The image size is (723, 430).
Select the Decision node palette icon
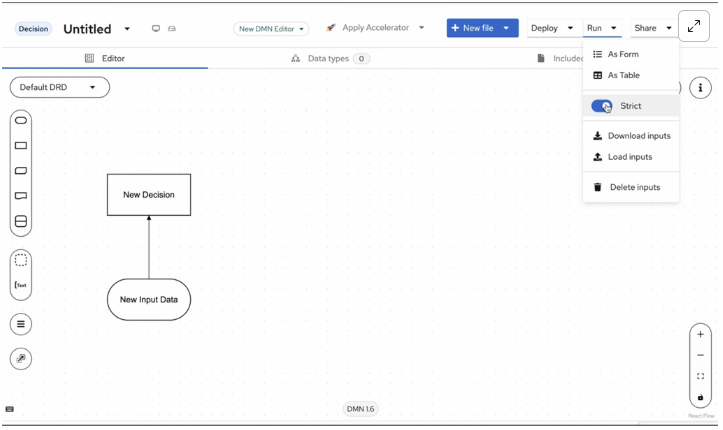pos(21,146)
